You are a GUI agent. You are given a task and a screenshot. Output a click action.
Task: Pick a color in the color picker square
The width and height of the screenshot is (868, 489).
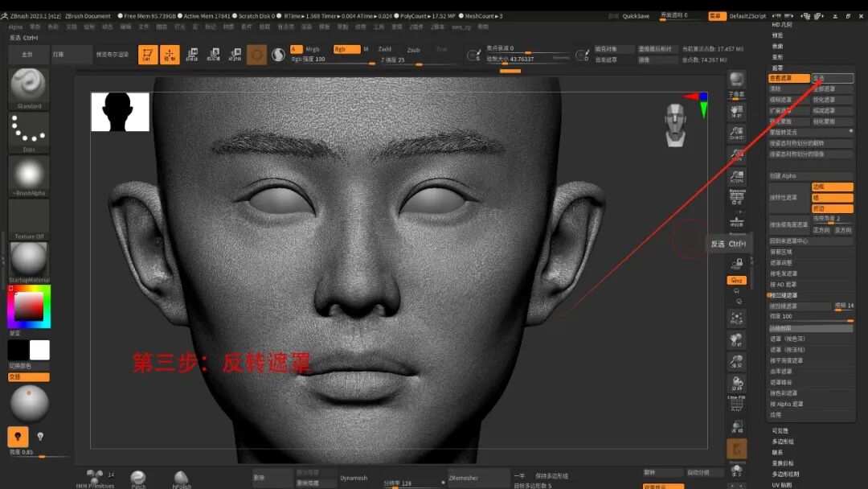(29, 306)
